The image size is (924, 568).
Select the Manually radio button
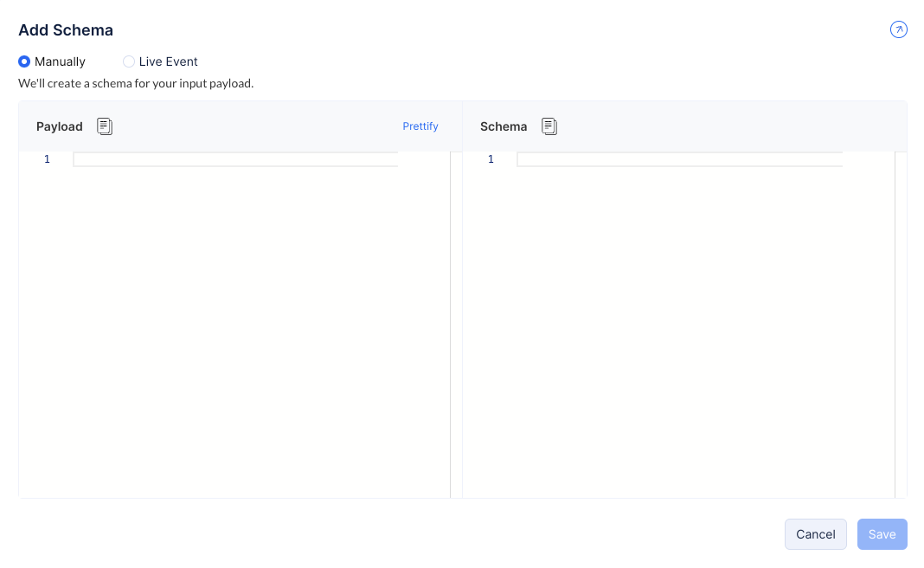point(24,61)
